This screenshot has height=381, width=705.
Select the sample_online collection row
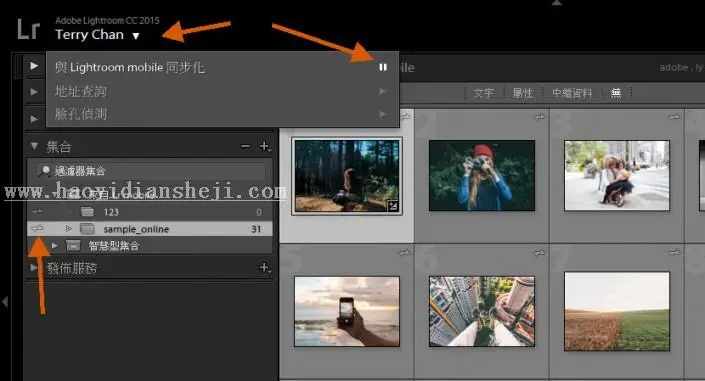150,229
